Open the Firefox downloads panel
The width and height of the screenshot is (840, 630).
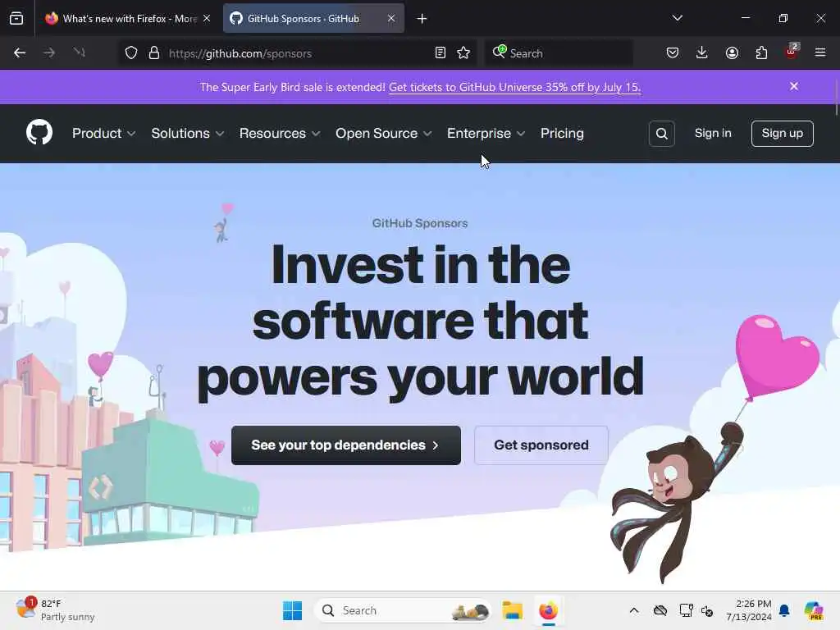coord(702,52)
